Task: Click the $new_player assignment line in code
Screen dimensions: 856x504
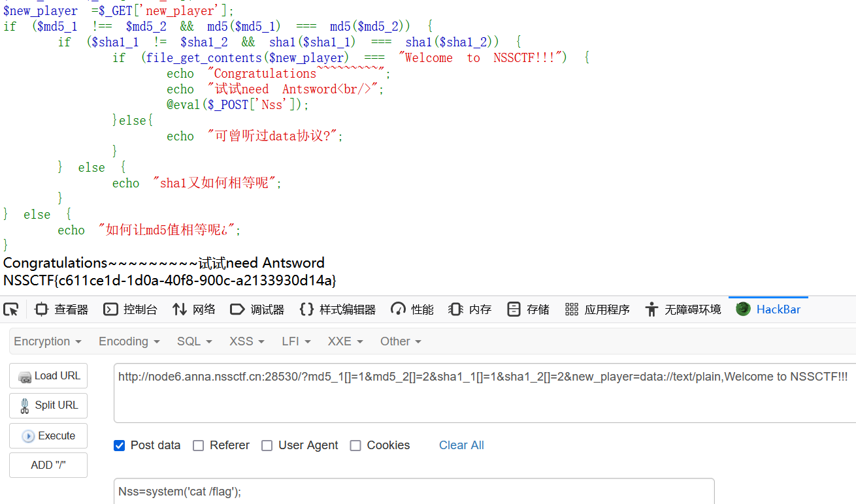Action: [x=118, y=10]
